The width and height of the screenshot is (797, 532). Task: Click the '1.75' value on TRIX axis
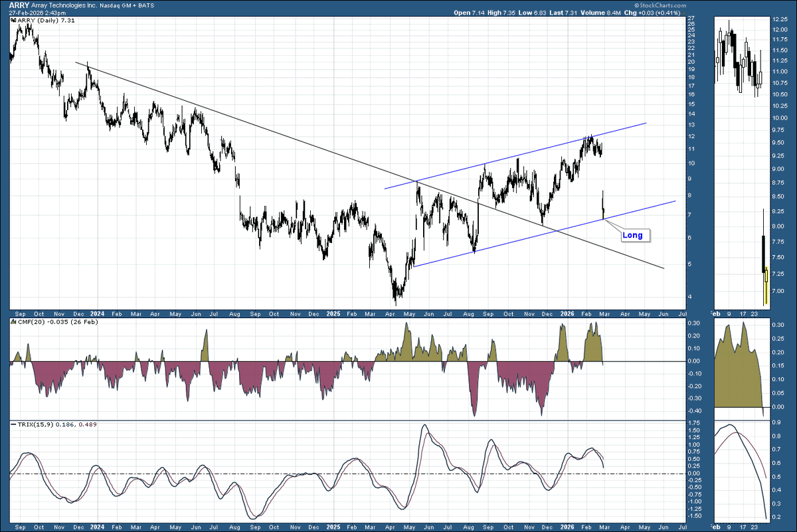pyautogui.click(x=693, y=422)
